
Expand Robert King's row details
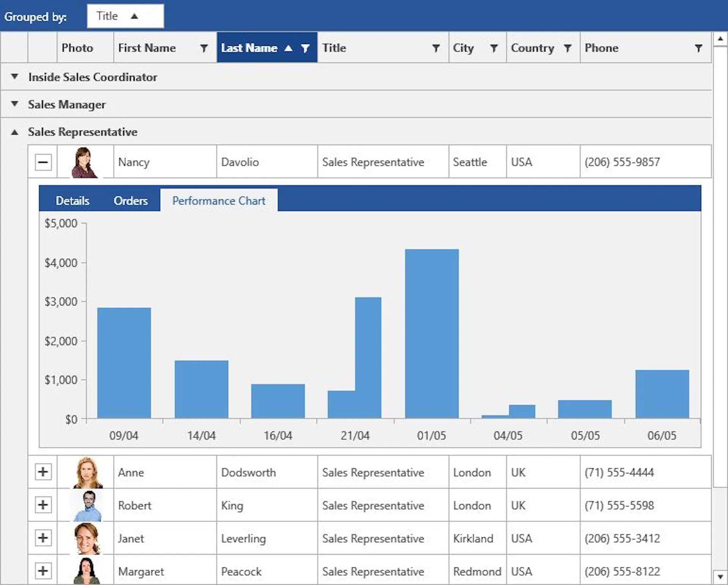point(43,505)
